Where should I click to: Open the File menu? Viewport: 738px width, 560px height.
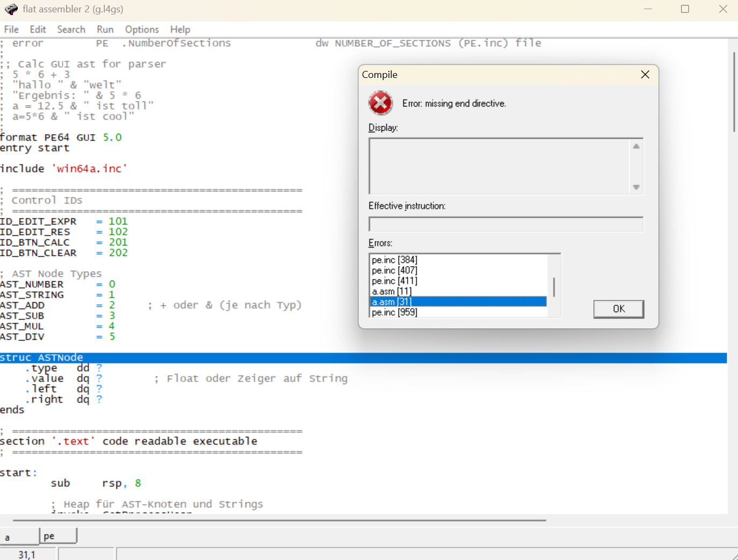[x=11, y=30]
